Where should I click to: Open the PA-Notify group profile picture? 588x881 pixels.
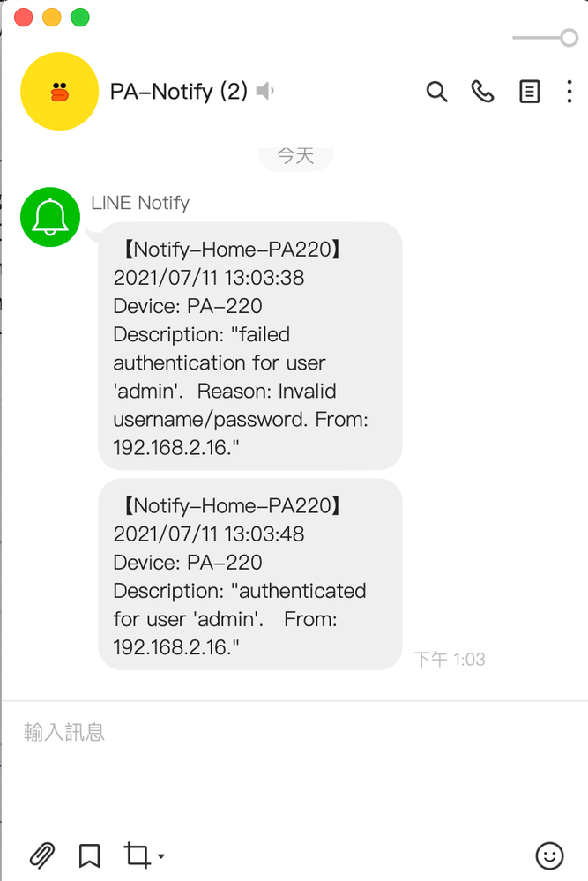pos(59,92)
